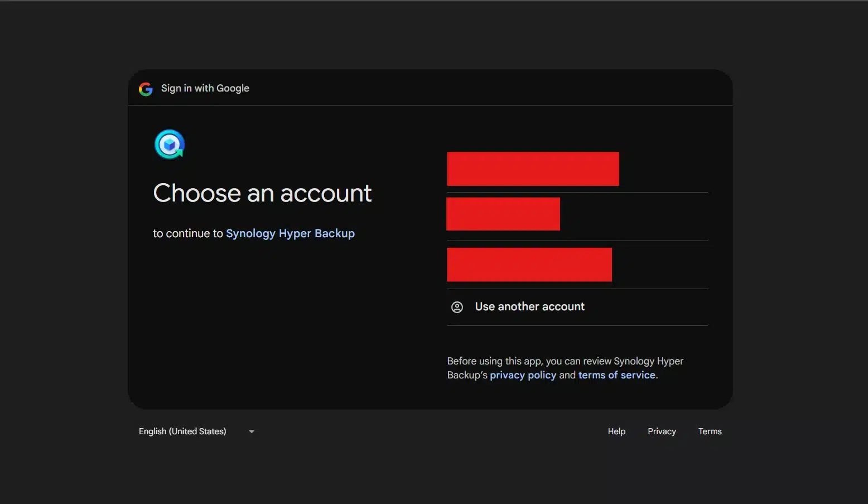Image resolution: width=868 pixels, height=504 pixels.
Task: Click the "to continue to" text
Action: tap(188, 233)
